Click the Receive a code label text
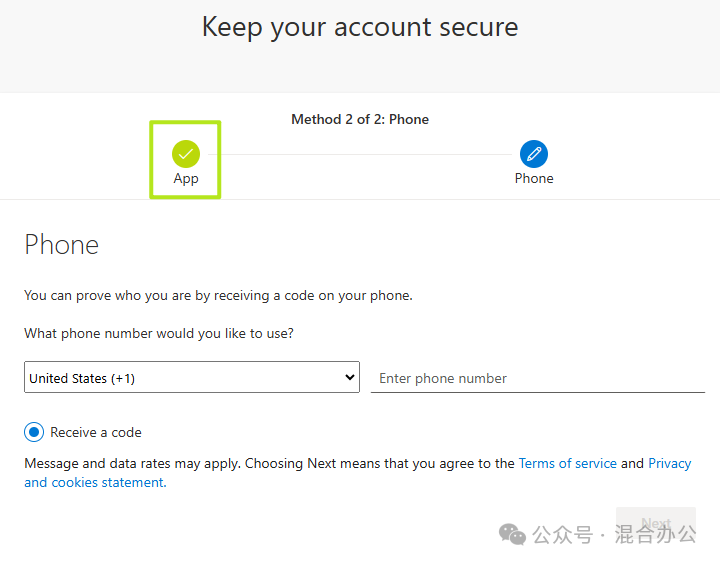This screenshot has height=564, width=720. coord(96,432)
